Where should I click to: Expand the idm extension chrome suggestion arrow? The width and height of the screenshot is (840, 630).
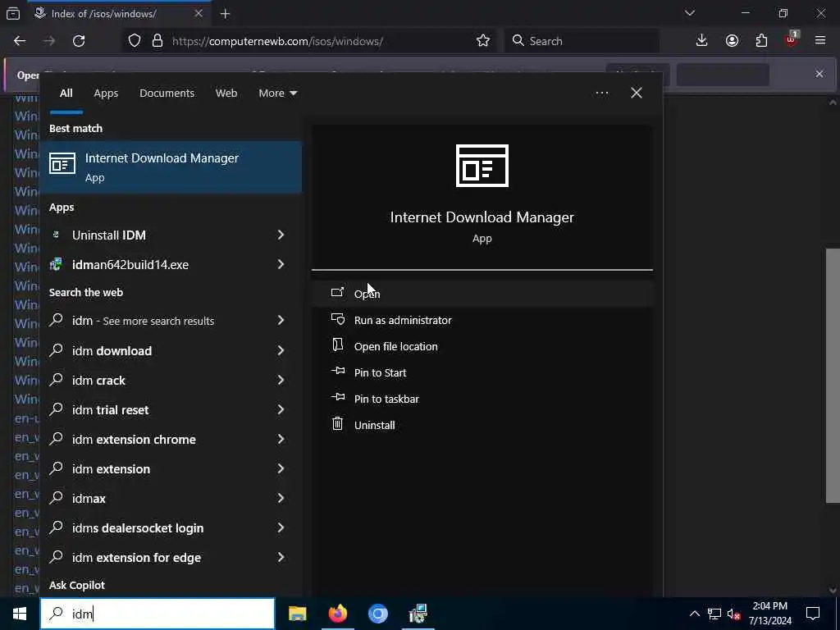[281, 440]
